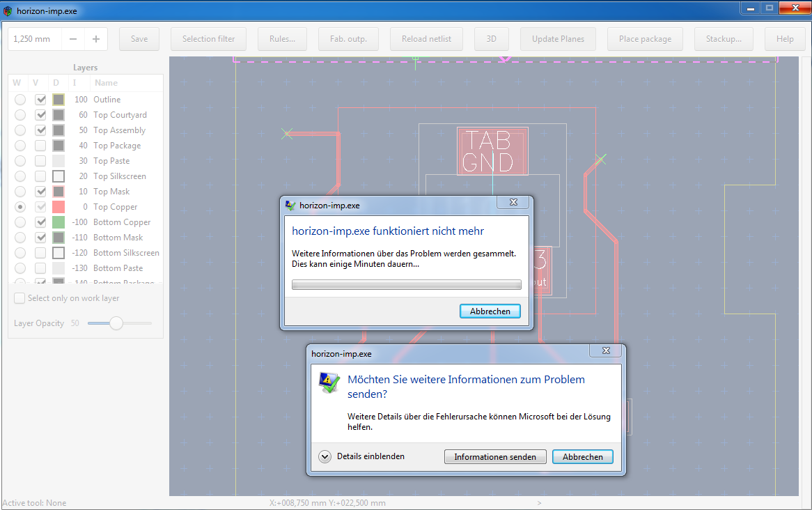
Task: Toggle Bottom Mask visibility checkbox
Action: (40, 238)
